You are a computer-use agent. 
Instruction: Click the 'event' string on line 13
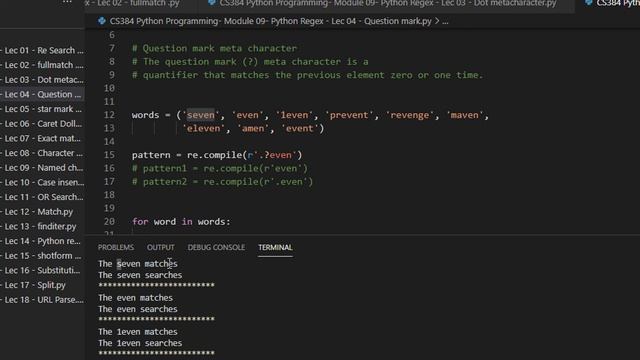[300, 129]
